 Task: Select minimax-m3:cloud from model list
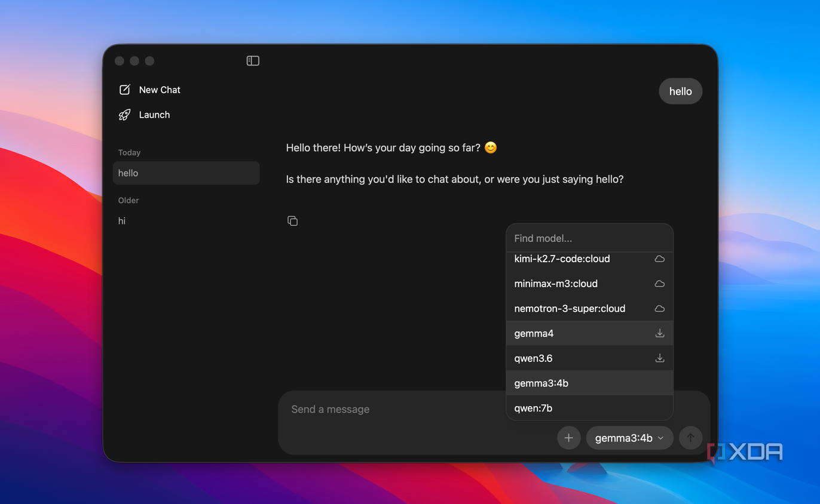pyautogui.click(x=589, y=284)
